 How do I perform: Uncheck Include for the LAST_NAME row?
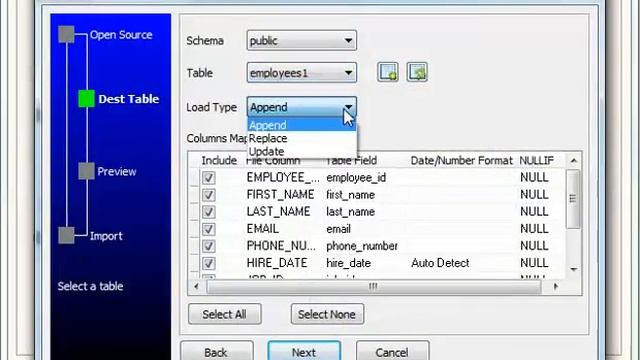click(209, 212)
